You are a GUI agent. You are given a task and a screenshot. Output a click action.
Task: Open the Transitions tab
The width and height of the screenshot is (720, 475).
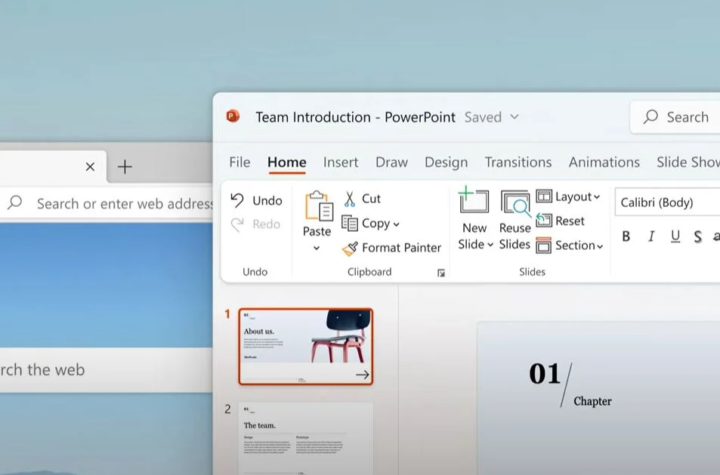click(x=518, y=162)
